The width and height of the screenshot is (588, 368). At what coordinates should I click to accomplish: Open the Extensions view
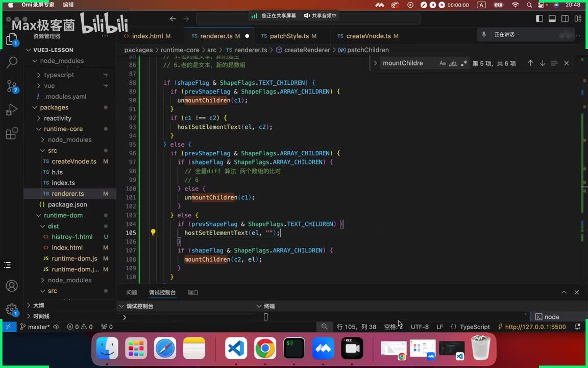(x=12, y=134)
